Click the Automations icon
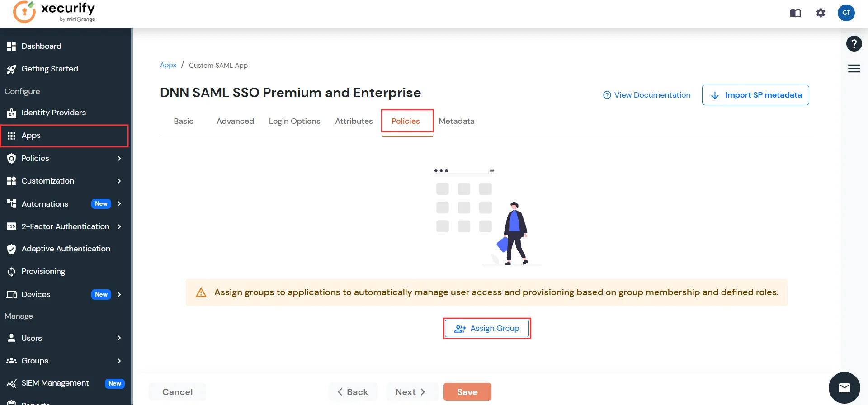 pos(11,203)
